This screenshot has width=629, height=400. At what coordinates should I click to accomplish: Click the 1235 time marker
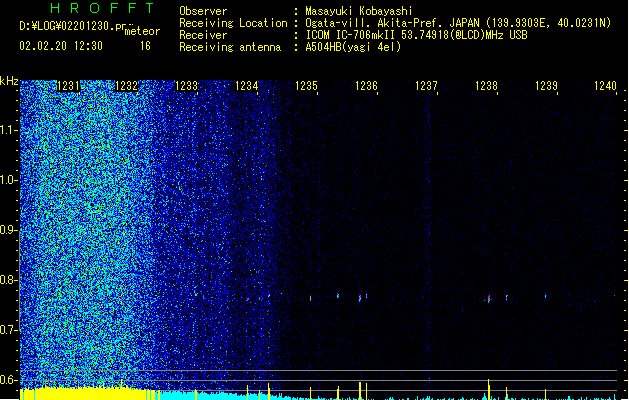click(x=306, y=86)
